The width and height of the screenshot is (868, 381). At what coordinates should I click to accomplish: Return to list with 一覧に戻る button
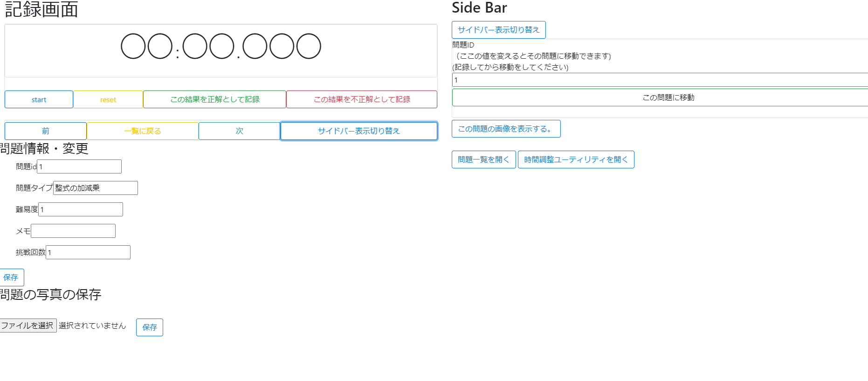(143, 131)
